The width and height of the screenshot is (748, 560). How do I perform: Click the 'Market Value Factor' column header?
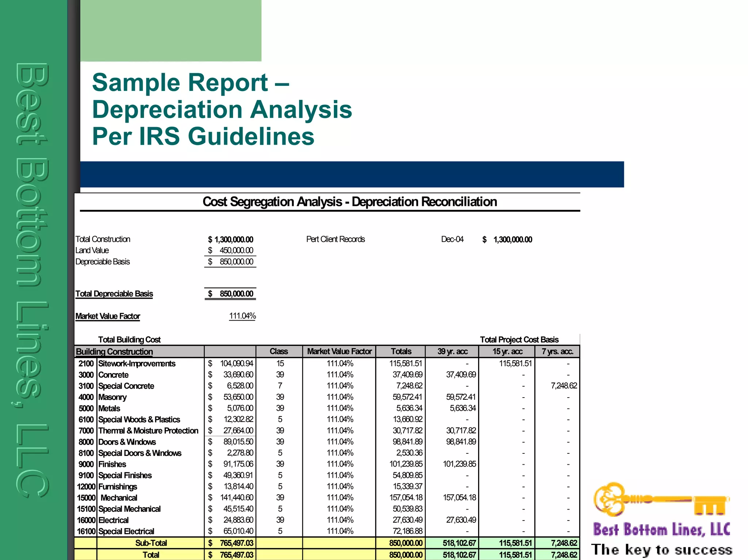[x=339, y=351]
